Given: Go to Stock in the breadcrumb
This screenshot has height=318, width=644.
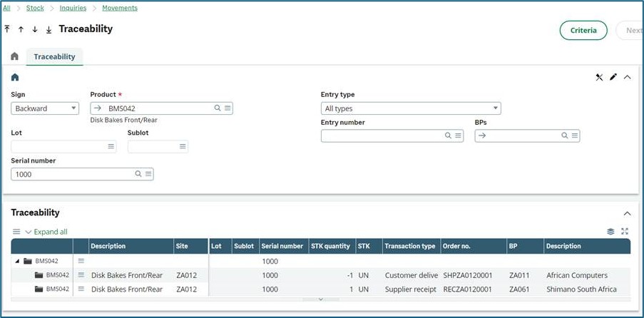Looking at the screenshot, I should coord(35,8).
